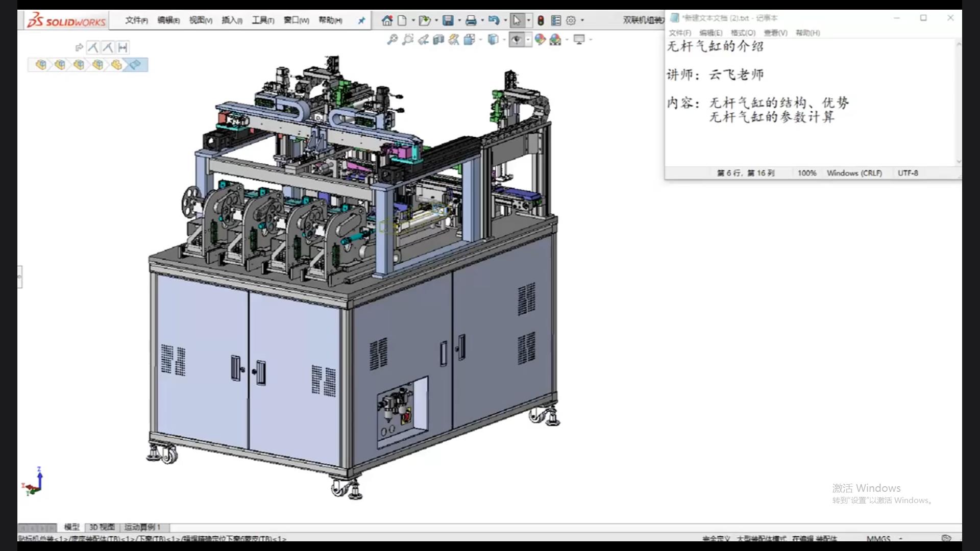Activate the Section View icon

click(x=438, y=39)
